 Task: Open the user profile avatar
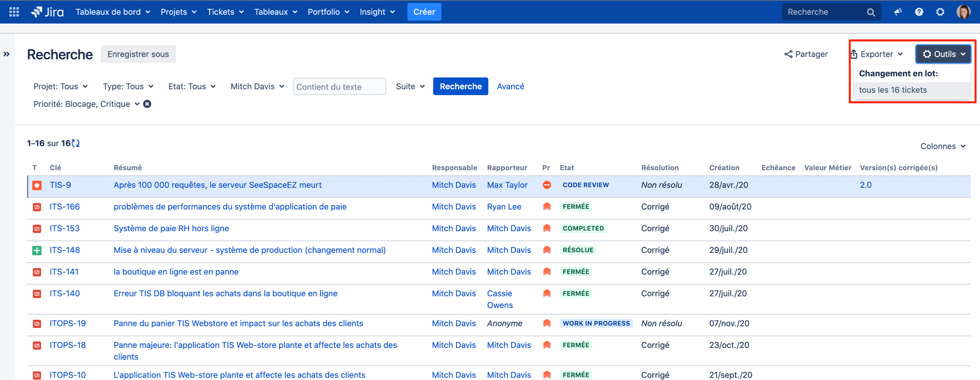(963, 12)
